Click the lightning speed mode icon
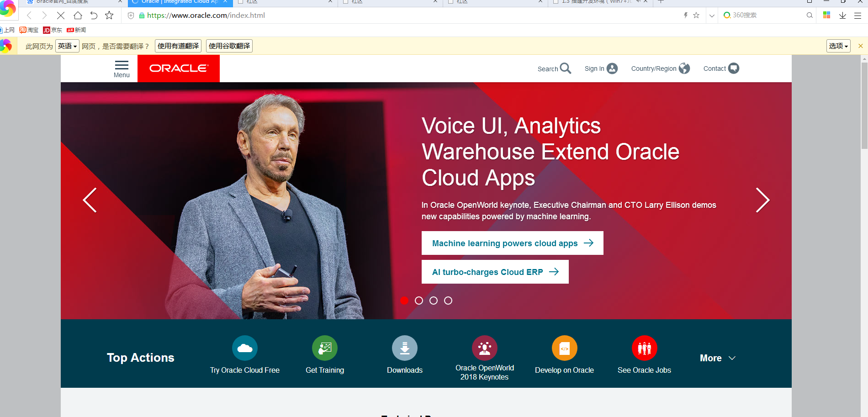Viewport: 868px width, 417px height. click(685, 15)
